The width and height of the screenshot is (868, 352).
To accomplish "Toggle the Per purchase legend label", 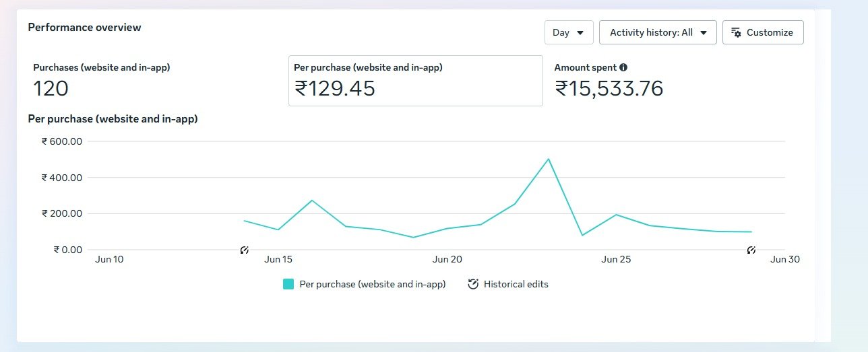I will (x=372, y=284).
